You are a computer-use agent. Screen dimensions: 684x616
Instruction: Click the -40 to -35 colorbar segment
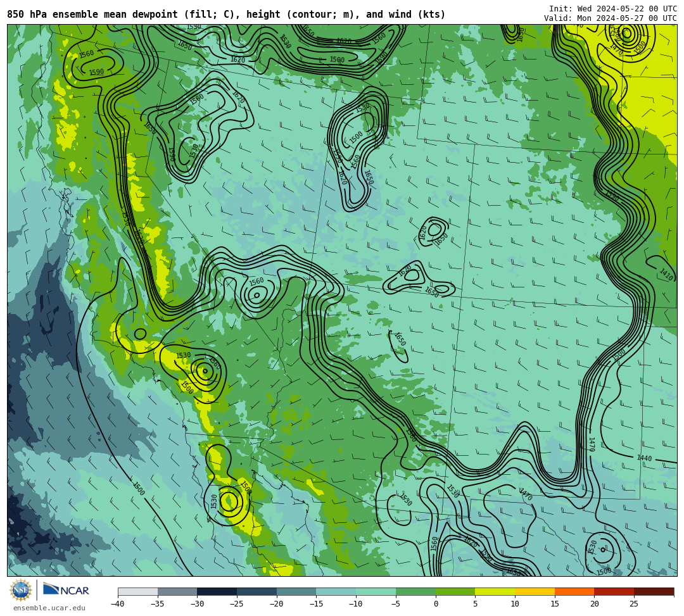138,591
